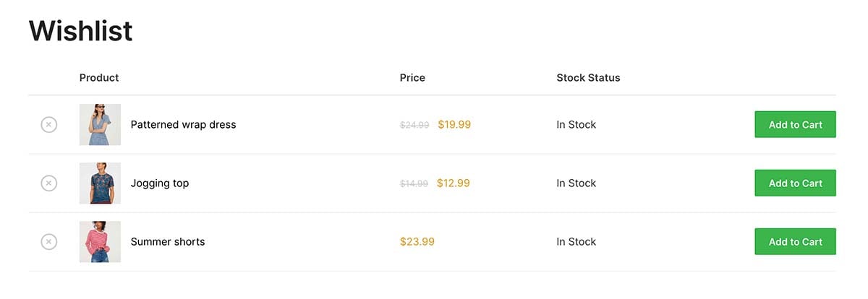Screen dimensions: 868x299
Task: Click the $12.99 sale price
Action: pos(454,183)
